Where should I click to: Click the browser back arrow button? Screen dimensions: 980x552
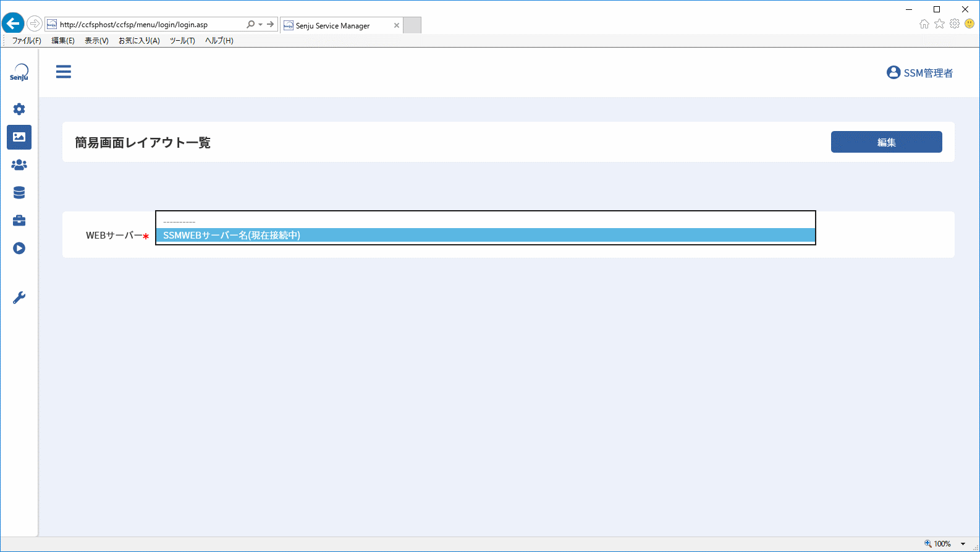[13, 24]
